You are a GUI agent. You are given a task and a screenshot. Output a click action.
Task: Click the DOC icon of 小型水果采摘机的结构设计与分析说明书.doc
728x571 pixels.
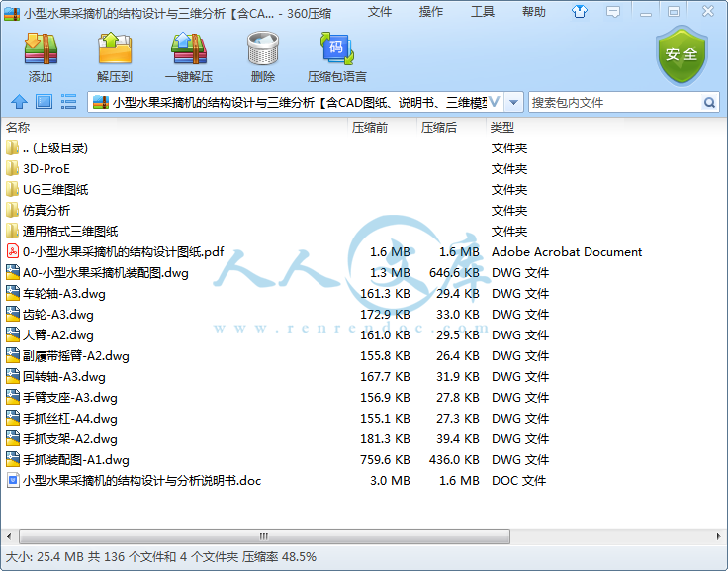tap(13, 480)
